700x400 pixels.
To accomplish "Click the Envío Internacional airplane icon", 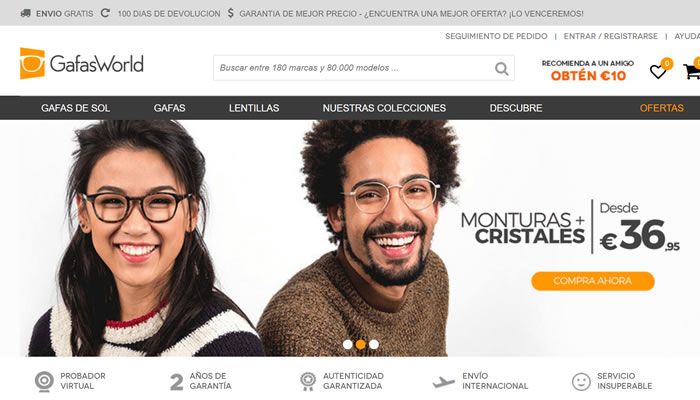I will (443, 382).
